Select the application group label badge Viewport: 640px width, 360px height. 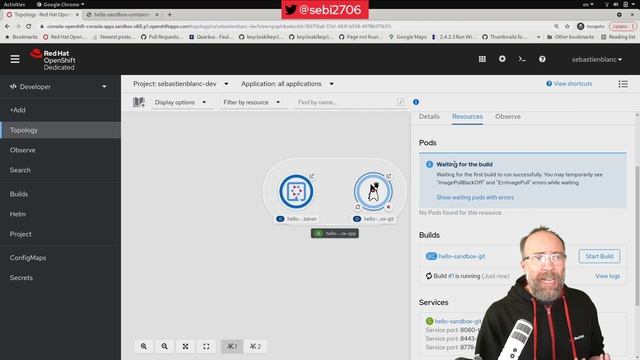335,233
